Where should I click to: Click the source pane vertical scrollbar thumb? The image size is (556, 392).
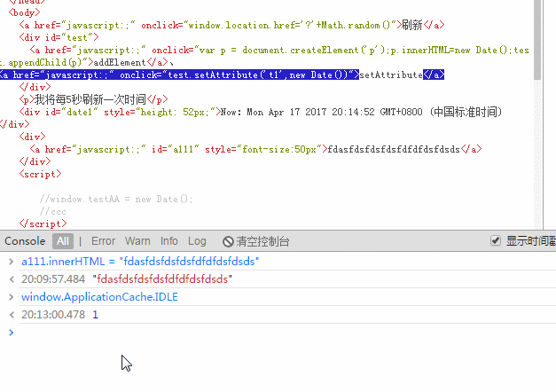click(537, 40)
